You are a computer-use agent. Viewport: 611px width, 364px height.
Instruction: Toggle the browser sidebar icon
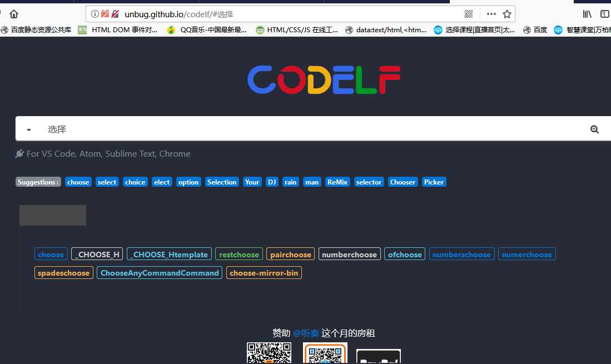coord(605,14)
